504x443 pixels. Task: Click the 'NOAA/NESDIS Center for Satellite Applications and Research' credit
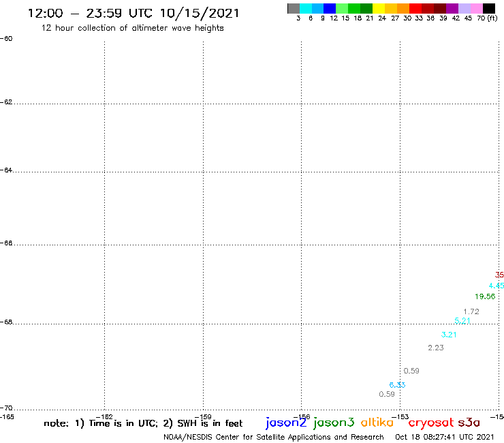(x=274, y=438)
